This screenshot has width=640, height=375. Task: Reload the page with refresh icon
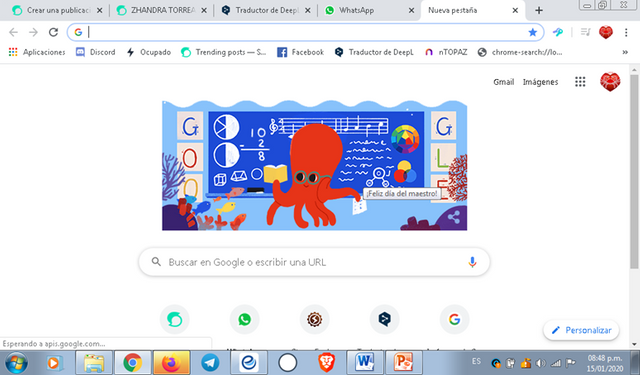click(53, 32)
